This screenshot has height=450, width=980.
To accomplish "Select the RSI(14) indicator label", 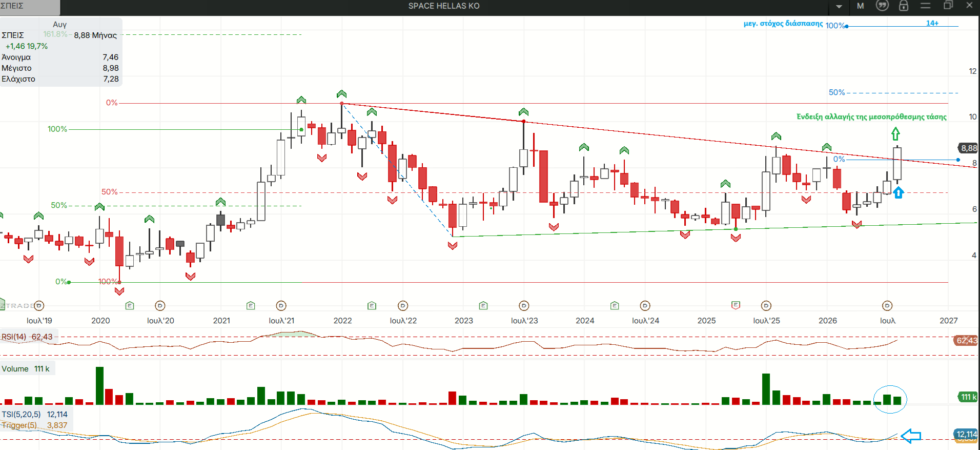I will [14, 337].
